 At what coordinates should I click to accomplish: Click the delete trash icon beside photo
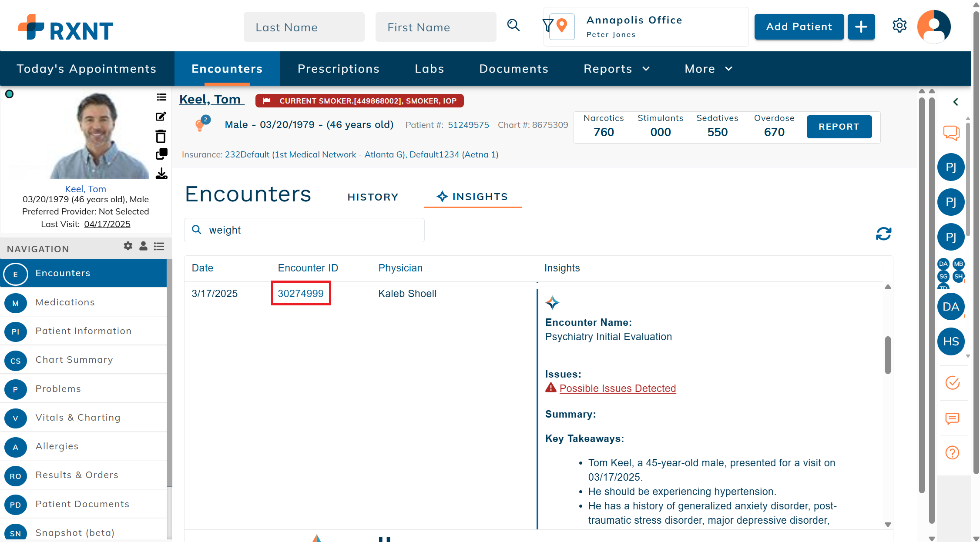click(161, 136)
